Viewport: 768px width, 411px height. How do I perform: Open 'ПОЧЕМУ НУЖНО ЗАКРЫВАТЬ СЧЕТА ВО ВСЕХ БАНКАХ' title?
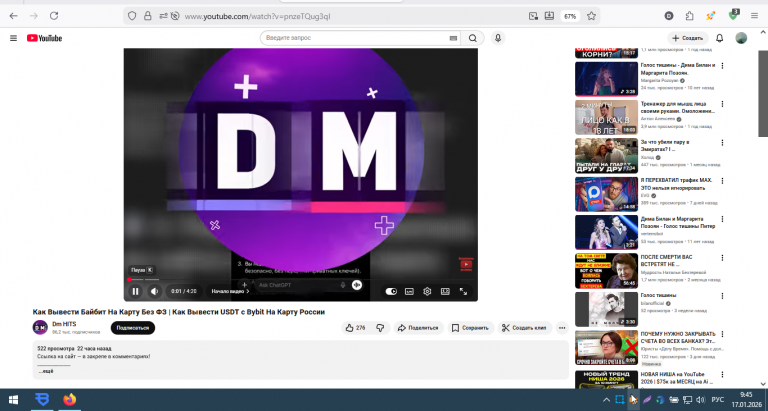[x=678, y=337]
